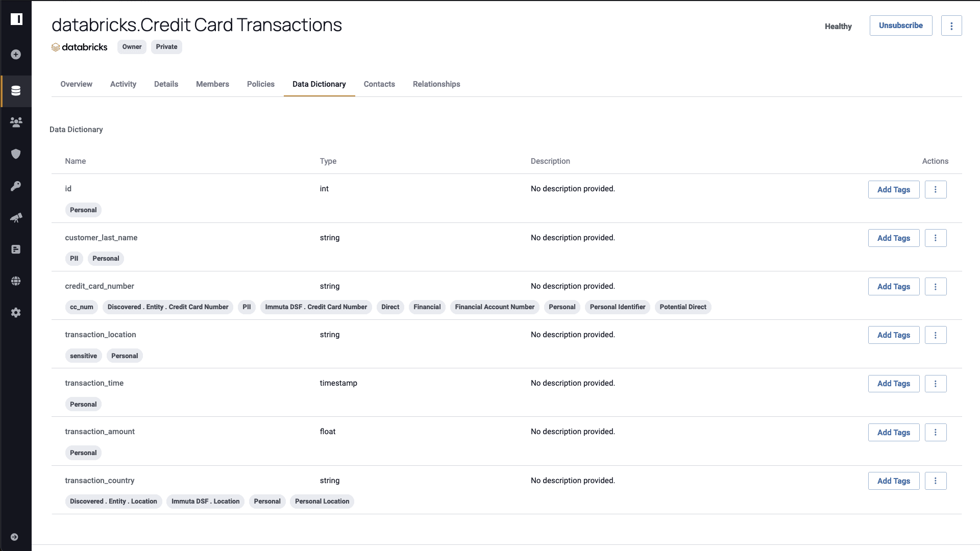Select the reports document icon in the sidebar
The image size is (980, 551).
tap(16, 249)
